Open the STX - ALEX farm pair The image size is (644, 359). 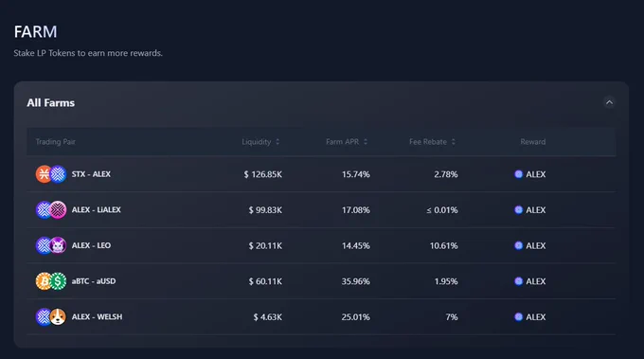click(91, 174)
